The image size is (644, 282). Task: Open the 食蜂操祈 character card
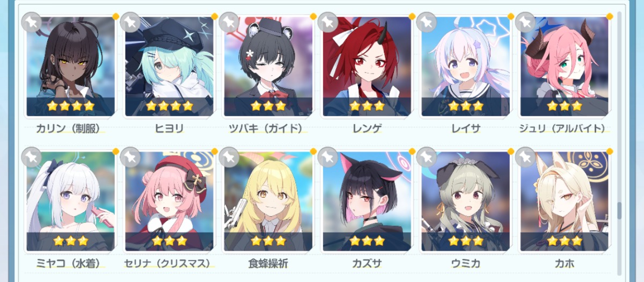(268, 201)
